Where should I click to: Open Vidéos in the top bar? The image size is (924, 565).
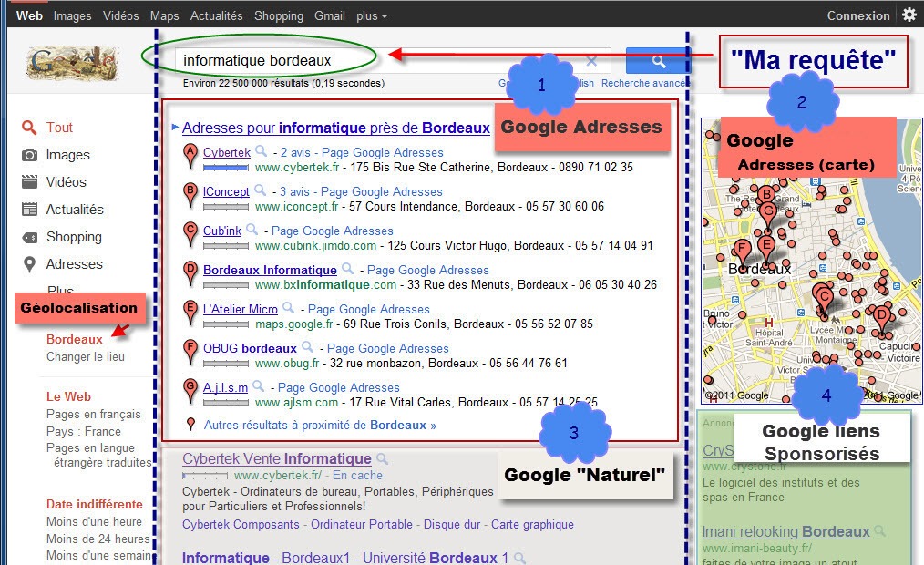[x=121, y=15]
